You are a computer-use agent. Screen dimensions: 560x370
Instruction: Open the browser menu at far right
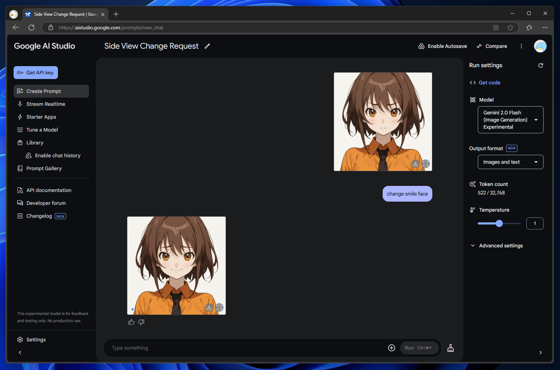[545, 28]
